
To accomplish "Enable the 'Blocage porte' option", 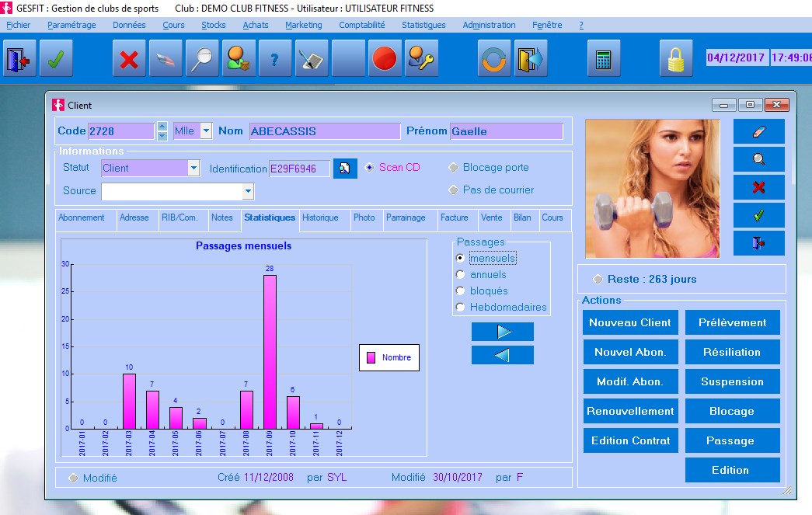I will pos(454,168).
